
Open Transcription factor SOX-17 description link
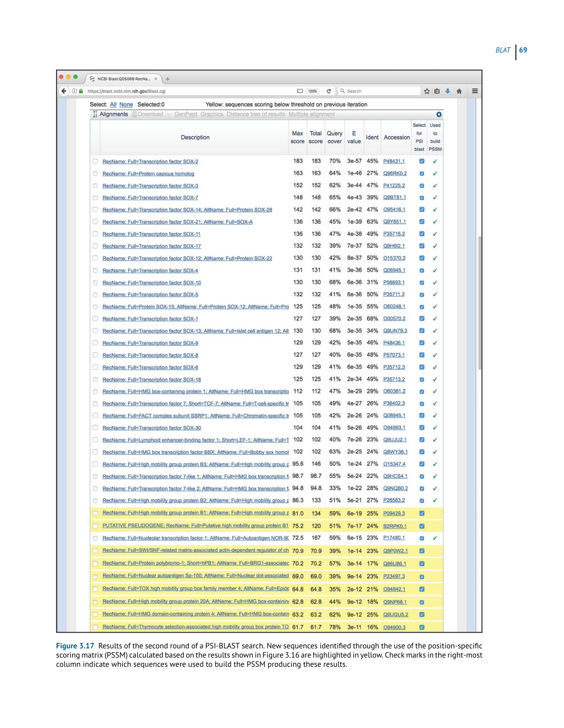click(151, 246)
